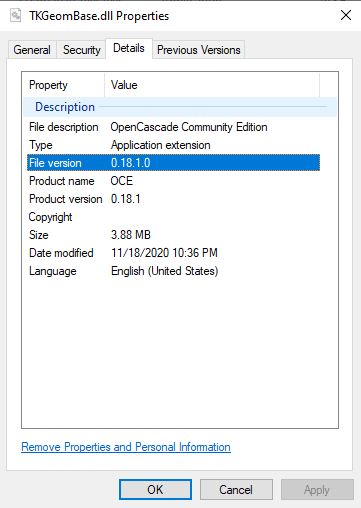Select the Type property row
This screenshot has width=361, height=508.
[x=173, y=145]
